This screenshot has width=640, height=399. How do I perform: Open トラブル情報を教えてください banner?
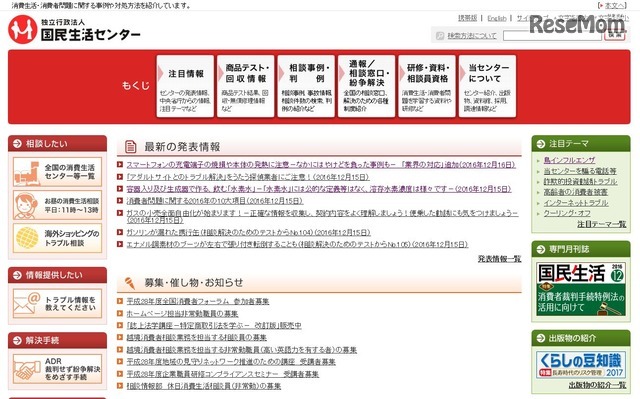click(57, 304)
